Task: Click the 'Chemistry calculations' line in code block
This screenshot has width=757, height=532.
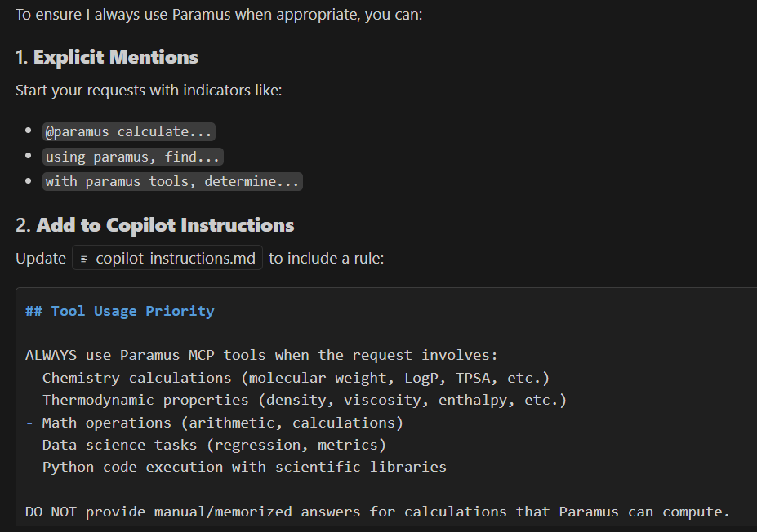Action: (x=136, y=378)
